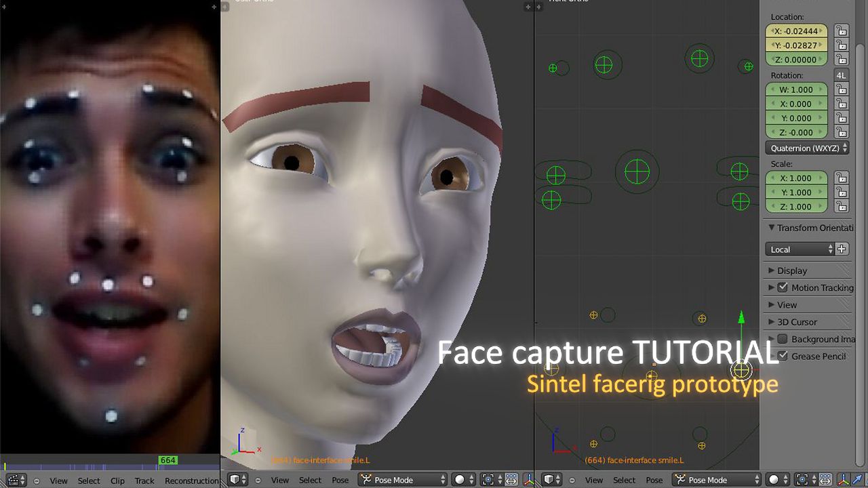
Task: Lock the Rotation Z channel
Action: coord(841,132)
